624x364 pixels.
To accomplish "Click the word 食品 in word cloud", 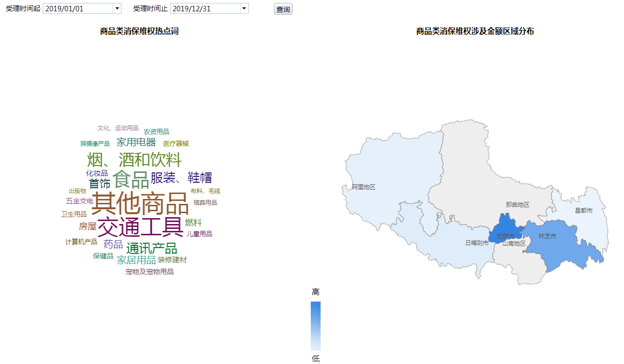I will (131, 180).
